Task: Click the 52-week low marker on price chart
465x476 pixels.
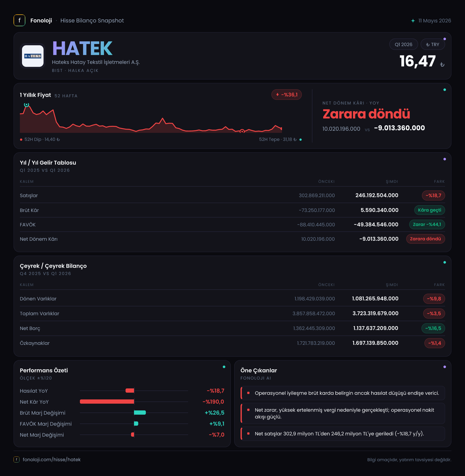Action: tap(242, 132)
